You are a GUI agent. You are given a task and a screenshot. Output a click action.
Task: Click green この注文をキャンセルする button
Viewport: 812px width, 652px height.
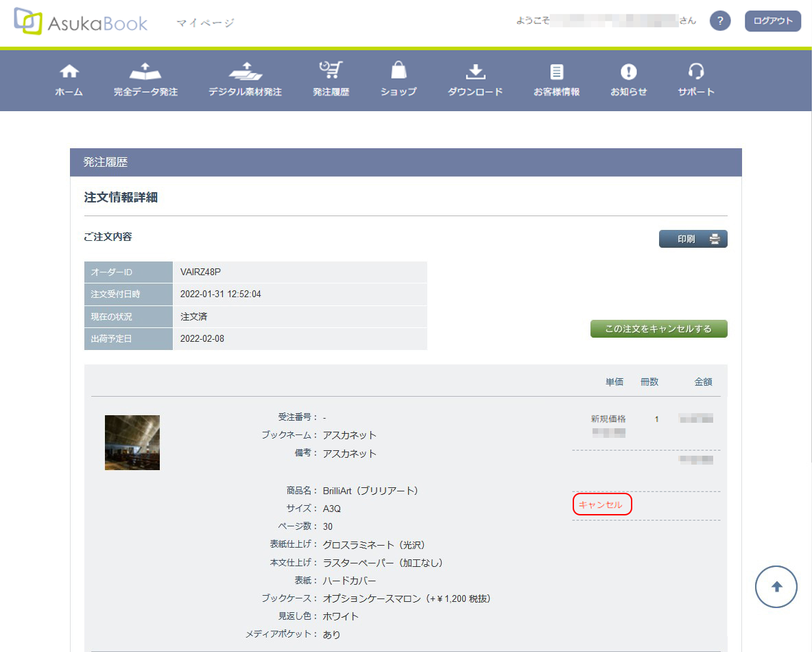click(x=658, y=329)
